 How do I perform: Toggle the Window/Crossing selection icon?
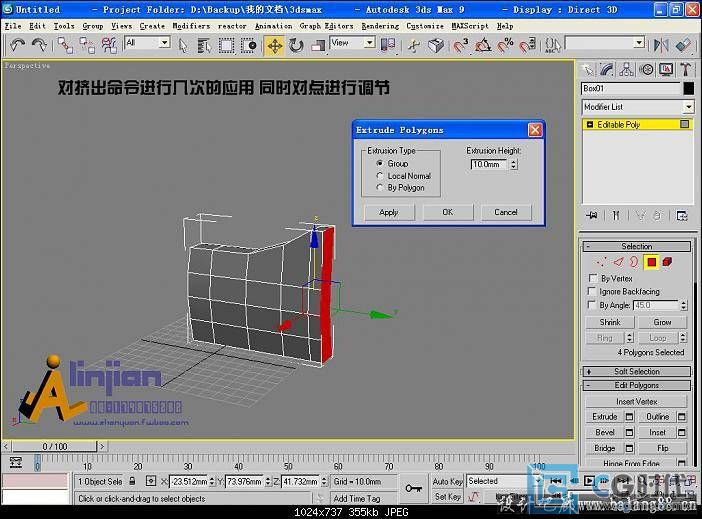[248, 45]
